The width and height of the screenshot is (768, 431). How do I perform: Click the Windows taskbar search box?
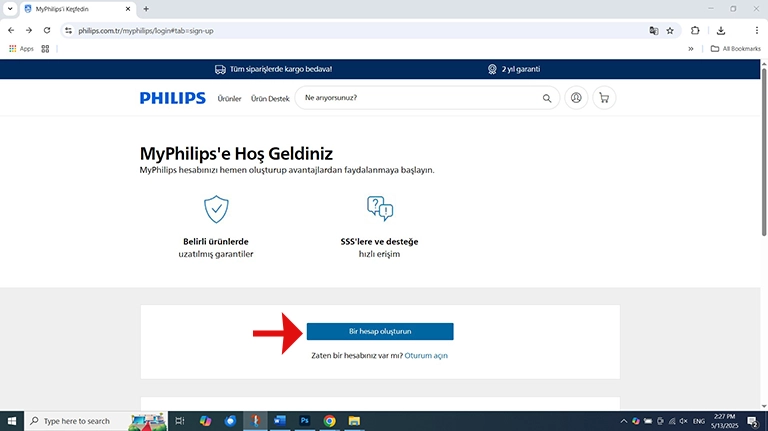tap(96, 421)
